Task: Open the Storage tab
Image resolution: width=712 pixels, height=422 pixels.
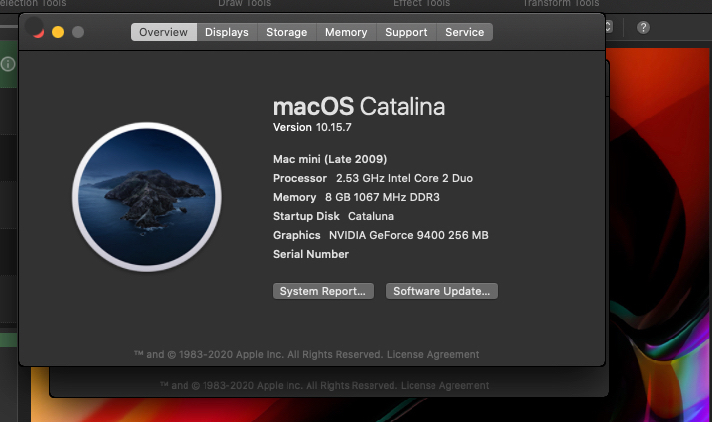Action: click(x=287, y=32)
